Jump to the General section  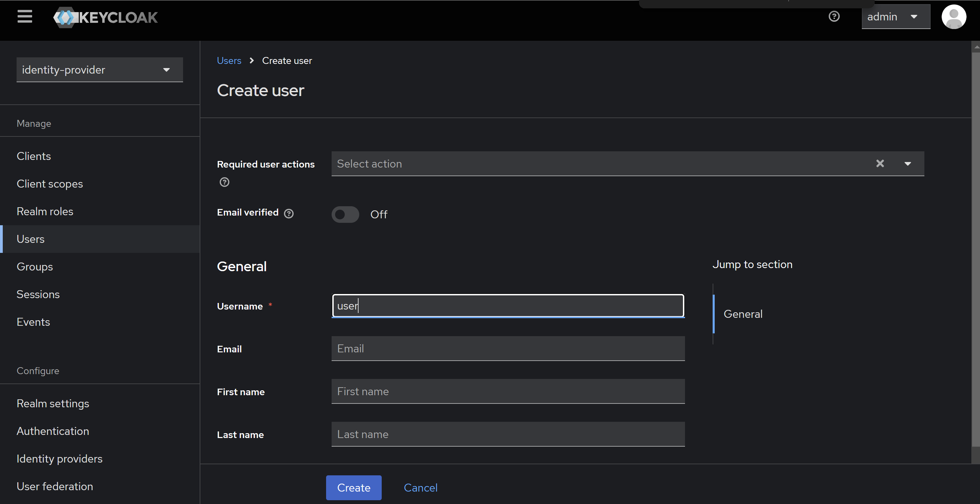(x=743, y=314)
